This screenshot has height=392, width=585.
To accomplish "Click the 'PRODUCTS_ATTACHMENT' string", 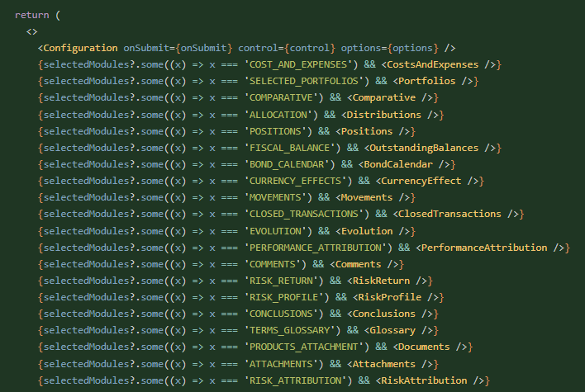I will coord(304,347).
